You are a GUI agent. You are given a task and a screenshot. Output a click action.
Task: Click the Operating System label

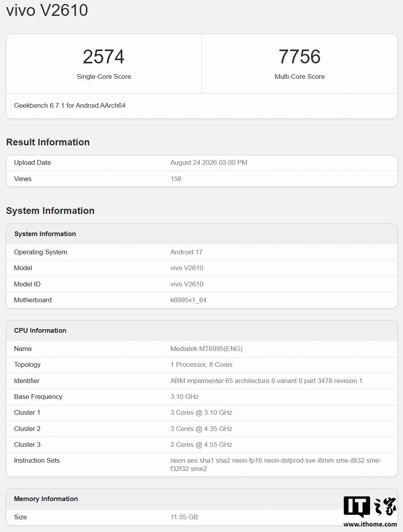(x=41, y=252)
